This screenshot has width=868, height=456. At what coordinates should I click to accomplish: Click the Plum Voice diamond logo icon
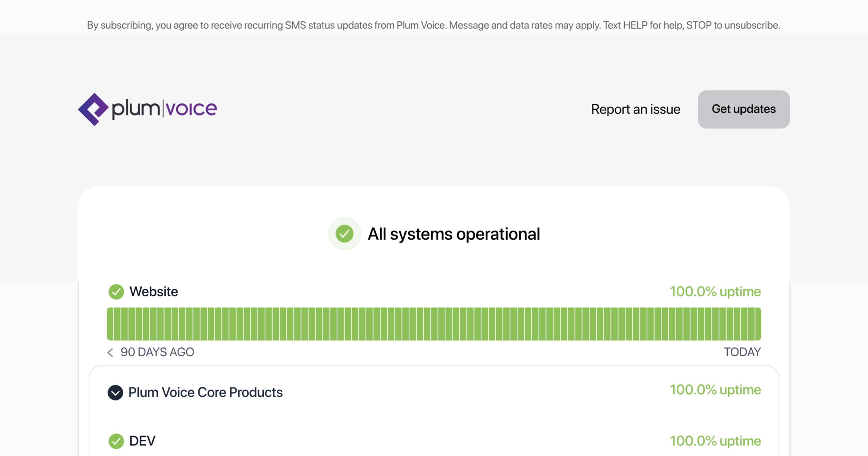(x=93, y=109)
